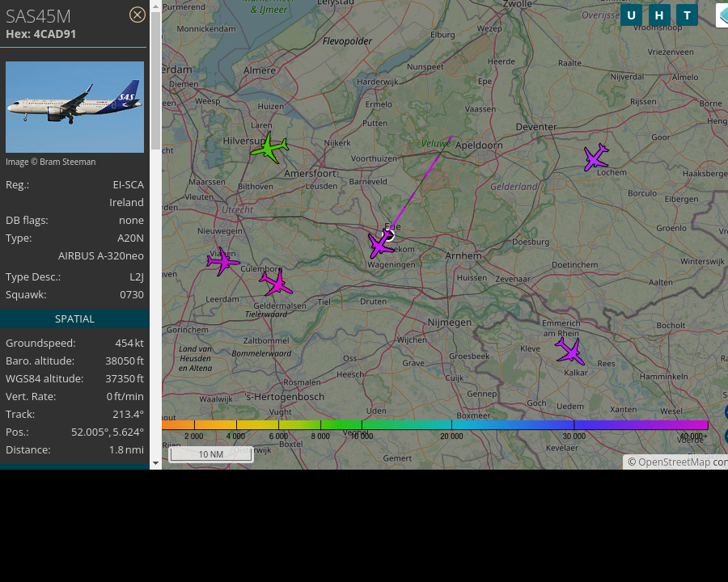Click the distance value 1.8 nmi
728x582 pixels.
(126, 449)
